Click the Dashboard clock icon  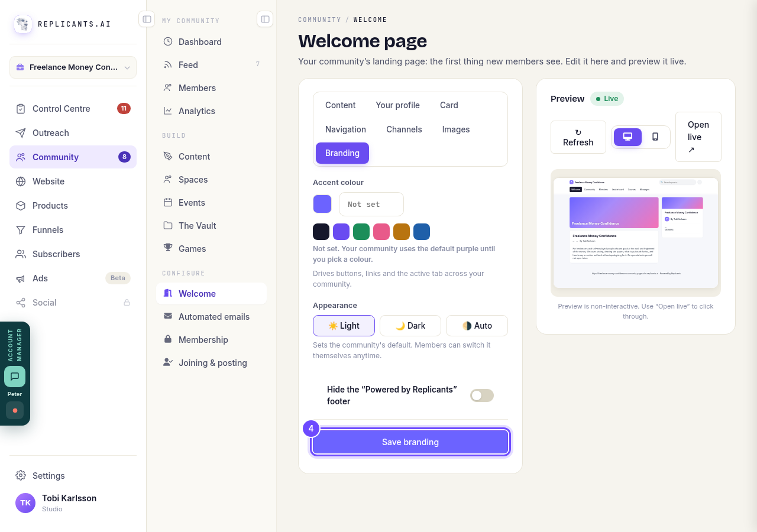[x=168, y=41]
